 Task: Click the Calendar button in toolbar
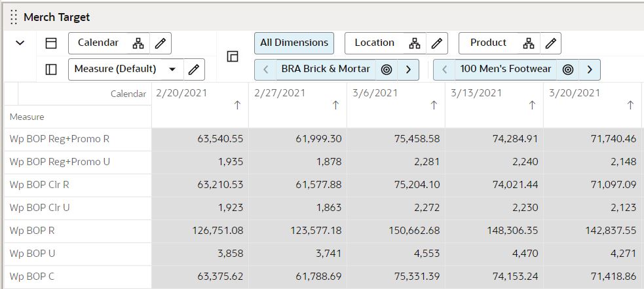[98, 43]
